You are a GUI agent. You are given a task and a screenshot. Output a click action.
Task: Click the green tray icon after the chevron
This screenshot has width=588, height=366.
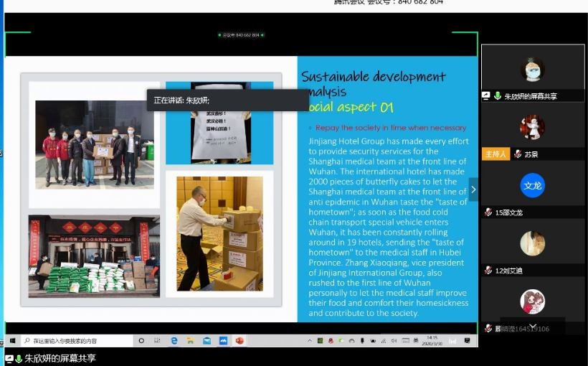click(x=321, y=341)
